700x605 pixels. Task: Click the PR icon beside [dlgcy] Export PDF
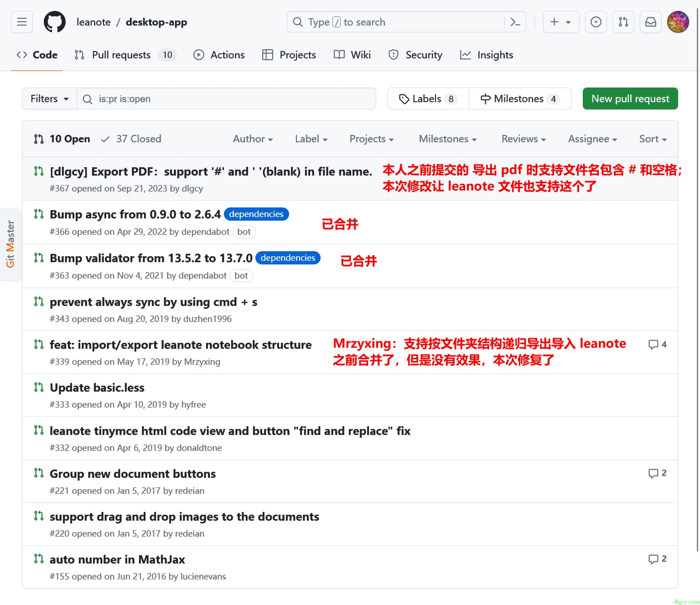(x=39, y=171)
